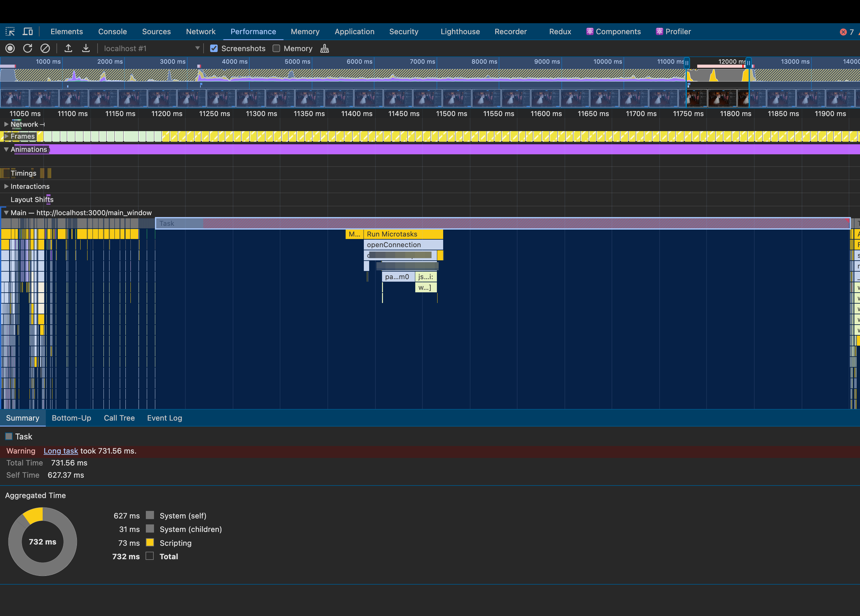The image size is (860, 616).
Task: Click the reload and profile icon
Action: (x=28, y=49)
